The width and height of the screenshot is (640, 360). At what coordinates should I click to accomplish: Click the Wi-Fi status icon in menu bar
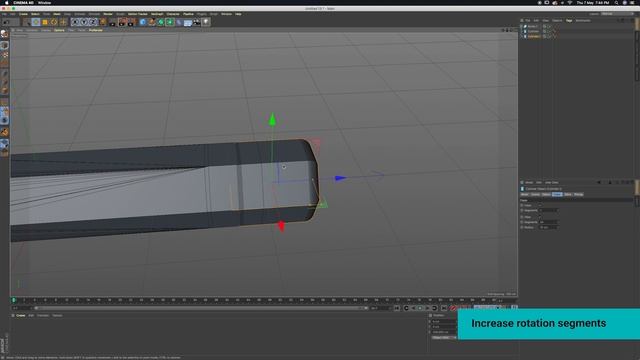pyautogui.click(x=569, y=3)
